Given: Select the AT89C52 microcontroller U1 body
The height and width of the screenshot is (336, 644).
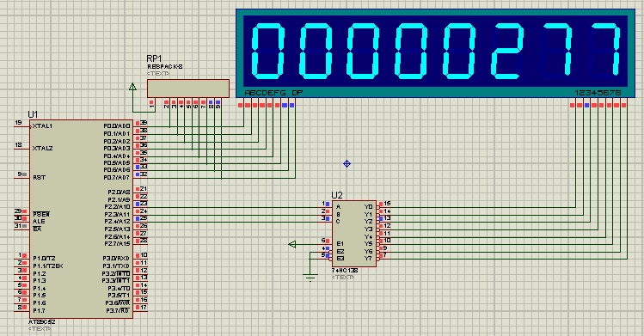Looking at the screenshot, I should pos(82,218).
